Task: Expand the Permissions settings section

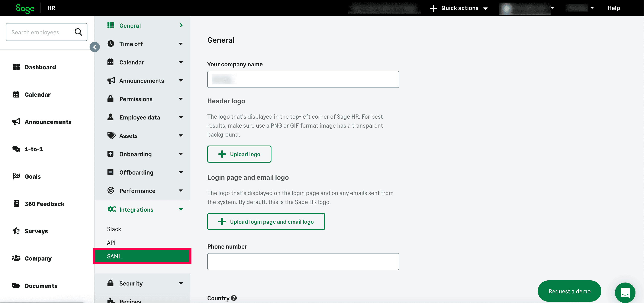Action: tap(145, 99)
